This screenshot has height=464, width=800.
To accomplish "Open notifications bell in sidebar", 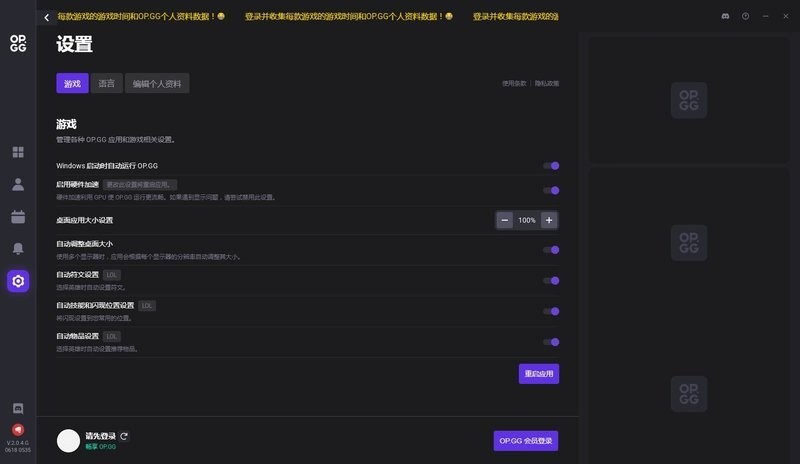I will pos(18,248).
